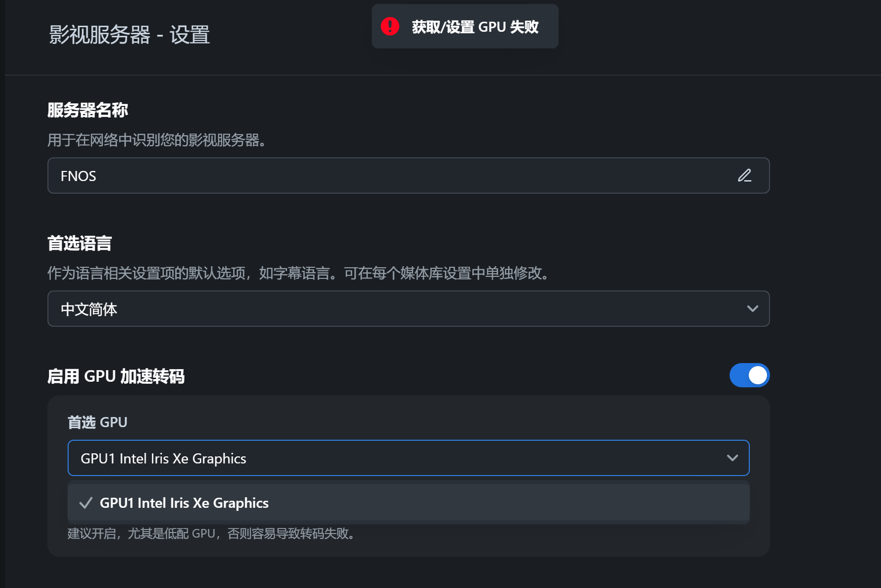Image resolution: width=881 pixels, height=588 pixels.
Task: Click the exclamation mark in the error toast
Action: [x=389, y=27]
